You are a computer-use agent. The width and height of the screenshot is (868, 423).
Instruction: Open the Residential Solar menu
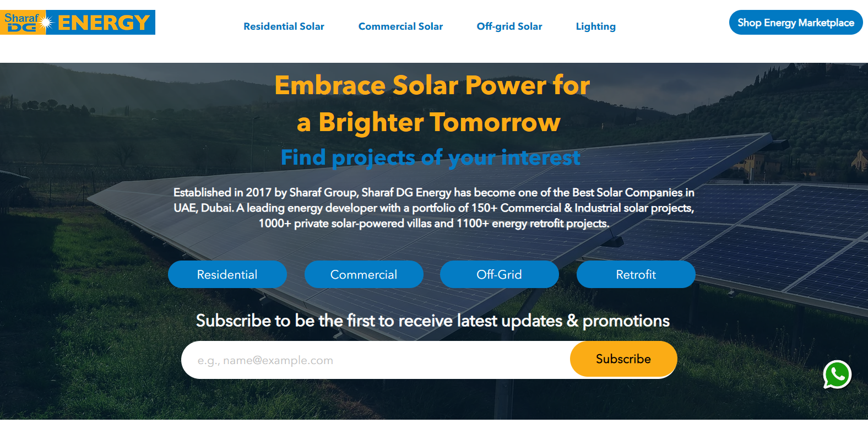[x=284, y=26]
